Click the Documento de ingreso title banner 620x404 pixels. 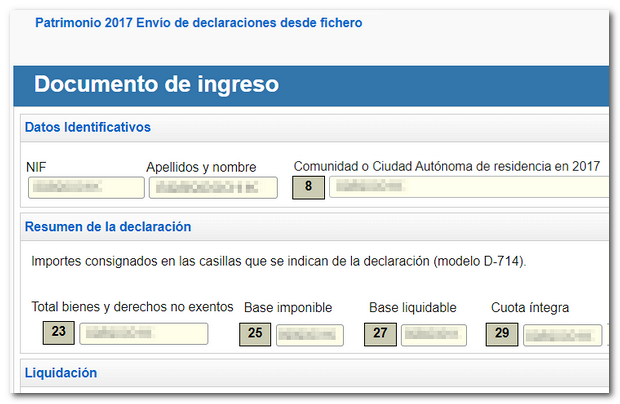pos(156,84)
